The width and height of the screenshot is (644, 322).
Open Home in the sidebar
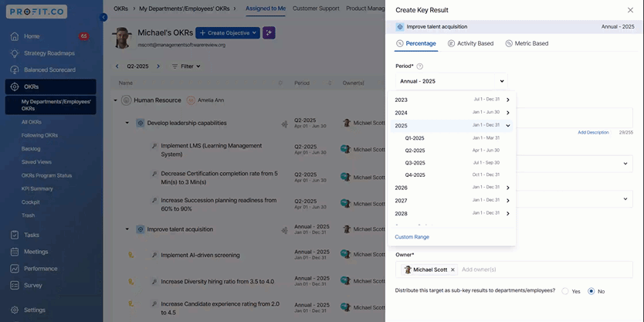coord(32,36)
